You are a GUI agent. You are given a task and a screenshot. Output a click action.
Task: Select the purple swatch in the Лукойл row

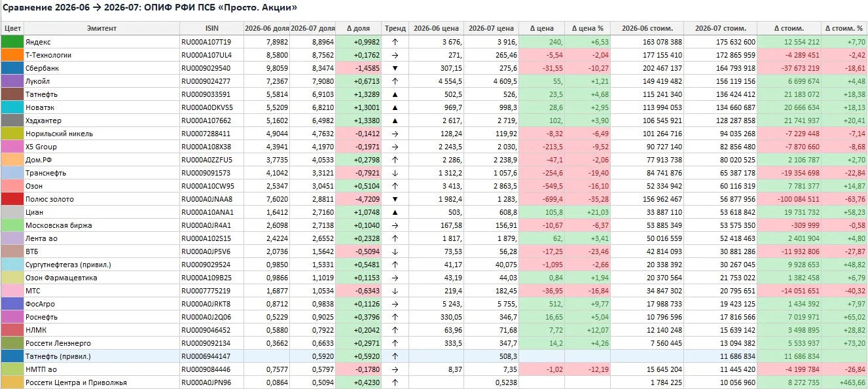click(x=12, y=81)
